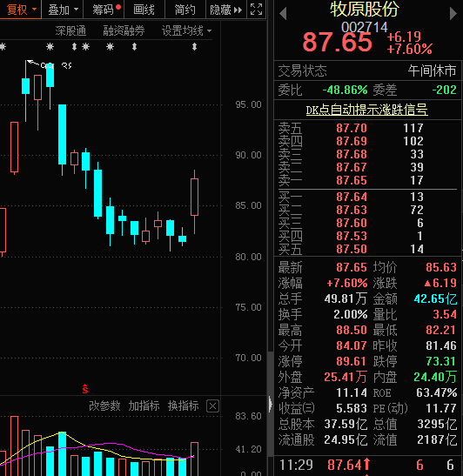
Task: Go to previous stock with left arrow
Action: tap(283, 14)
